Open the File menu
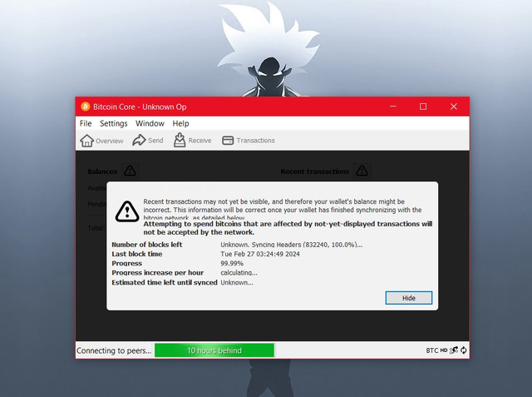The image size is (532, 397). point(86,123)
